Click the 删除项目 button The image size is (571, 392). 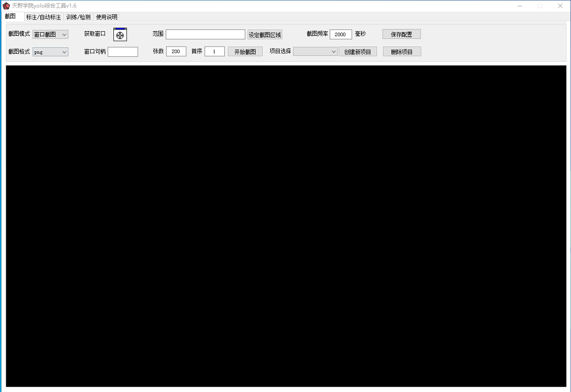[x=402, y=51]
